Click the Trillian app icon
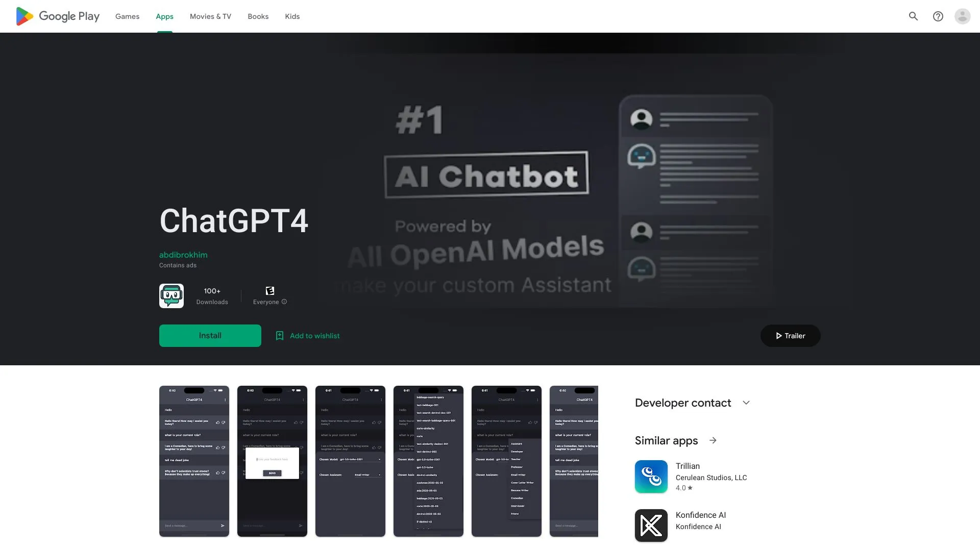Screen dimensions: 980x551 click(x=651, y=477)
